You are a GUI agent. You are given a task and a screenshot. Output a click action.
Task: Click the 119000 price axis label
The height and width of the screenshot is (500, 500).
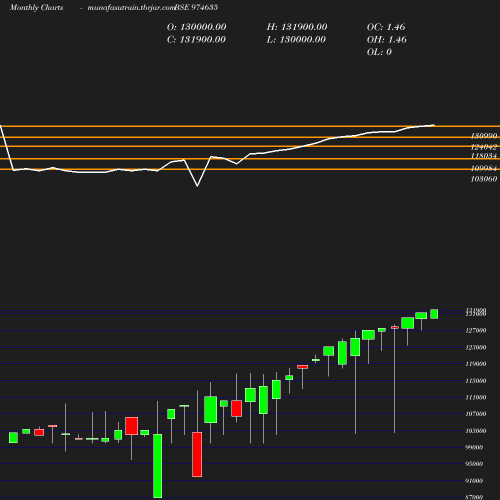coord(476,364)
